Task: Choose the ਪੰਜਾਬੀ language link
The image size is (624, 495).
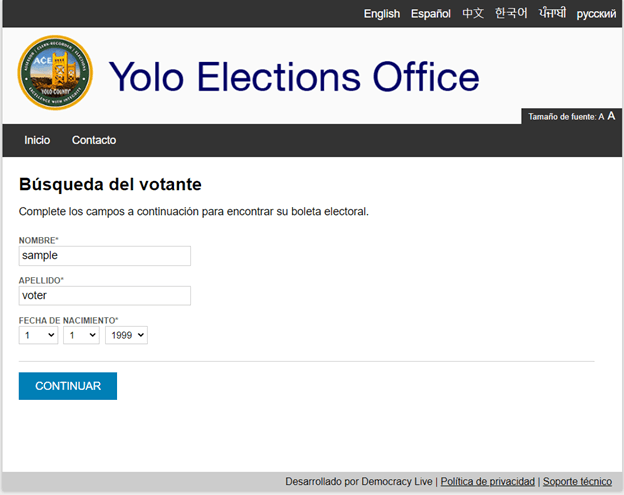Action: [552, 14]
